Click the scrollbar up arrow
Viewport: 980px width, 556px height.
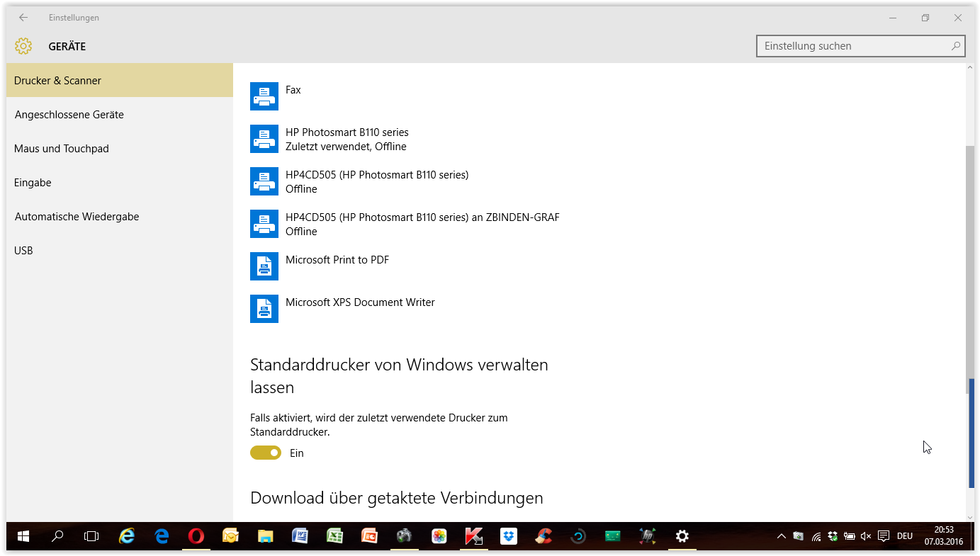[x=971, y=68]
